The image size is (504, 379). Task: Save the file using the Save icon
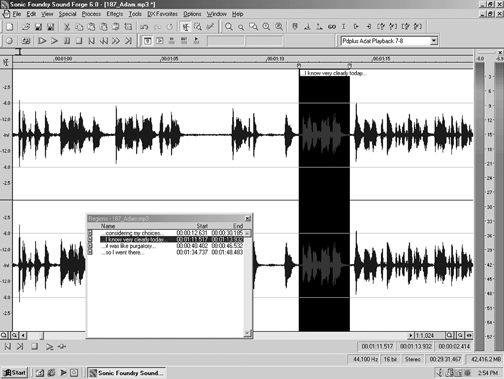(38, 27)
